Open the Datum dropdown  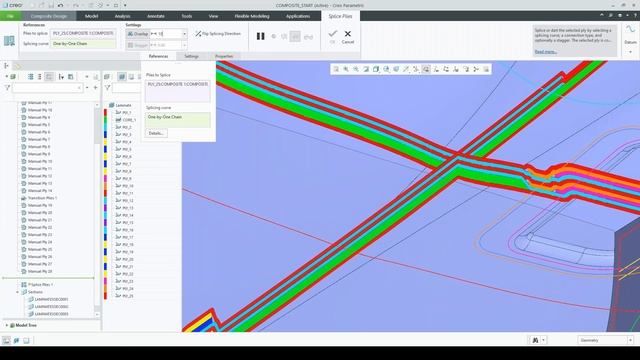631,52
